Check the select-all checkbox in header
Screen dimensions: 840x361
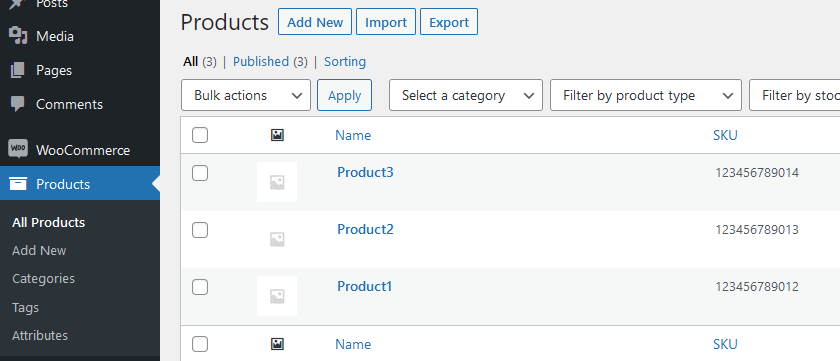coord(200,136)
